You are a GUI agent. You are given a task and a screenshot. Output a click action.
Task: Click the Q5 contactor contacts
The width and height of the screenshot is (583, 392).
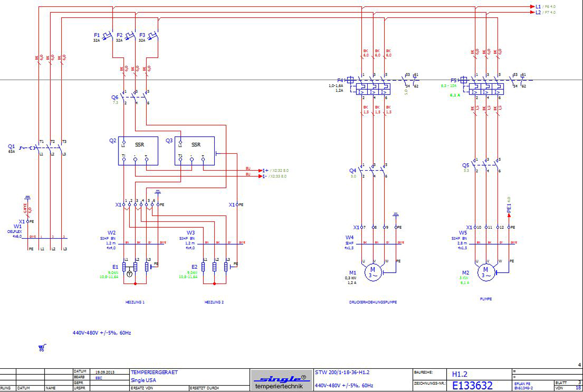click(x=486, y=166)
